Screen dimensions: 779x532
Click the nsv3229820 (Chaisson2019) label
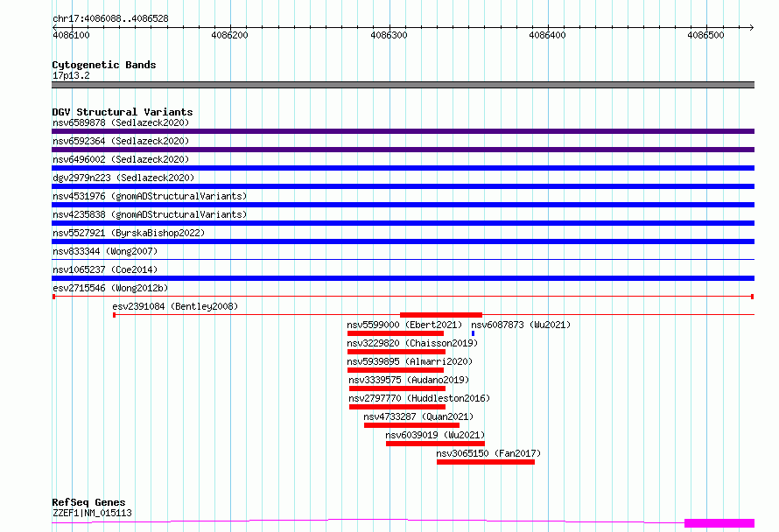pos(412,343)
